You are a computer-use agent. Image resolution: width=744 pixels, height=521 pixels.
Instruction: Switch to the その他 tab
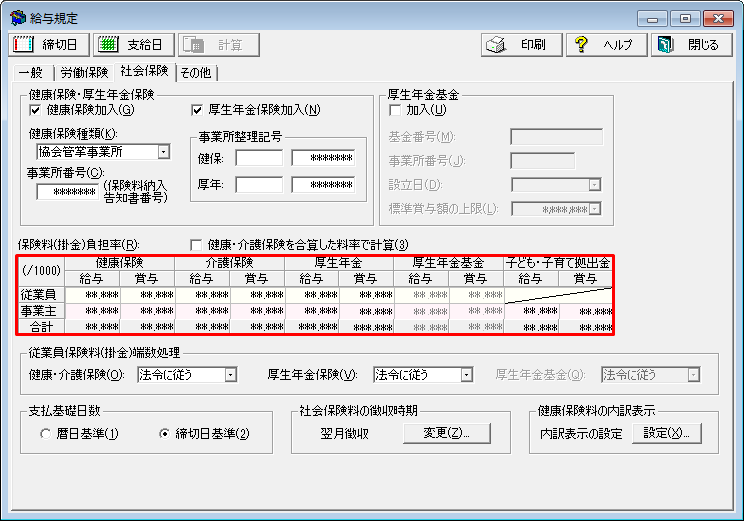[196, 72]
